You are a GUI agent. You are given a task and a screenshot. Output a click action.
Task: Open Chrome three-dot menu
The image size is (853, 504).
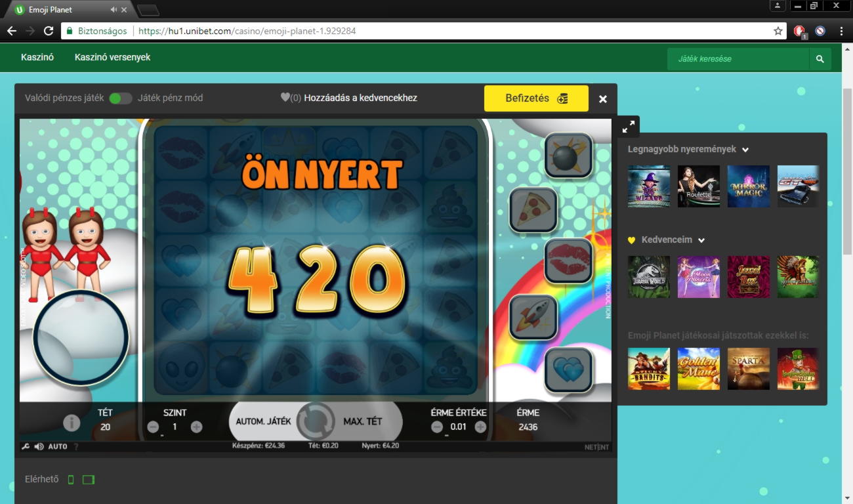(841, 31)
